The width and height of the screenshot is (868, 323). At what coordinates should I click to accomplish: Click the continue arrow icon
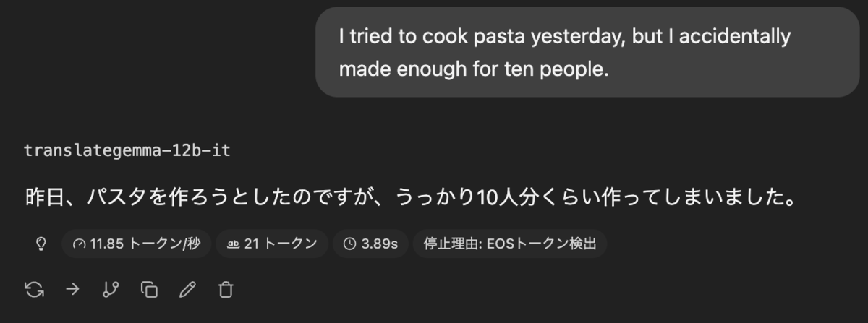click(73, 290)
